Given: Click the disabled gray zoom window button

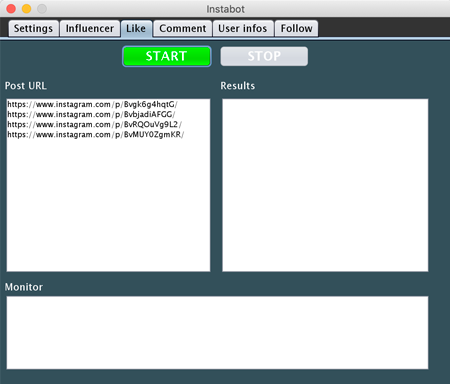Looking at the screenshot, I should coord(42,9).
